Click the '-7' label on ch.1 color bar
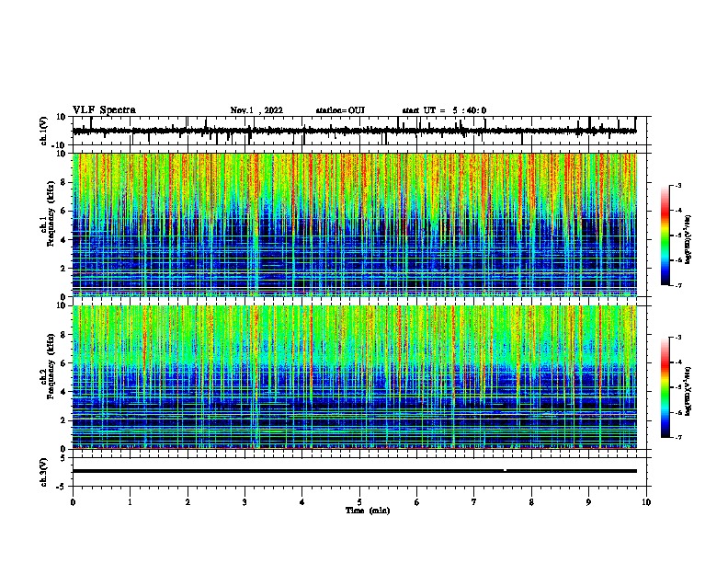Viewport: 728px width, 563px height. tap(678, 285)
